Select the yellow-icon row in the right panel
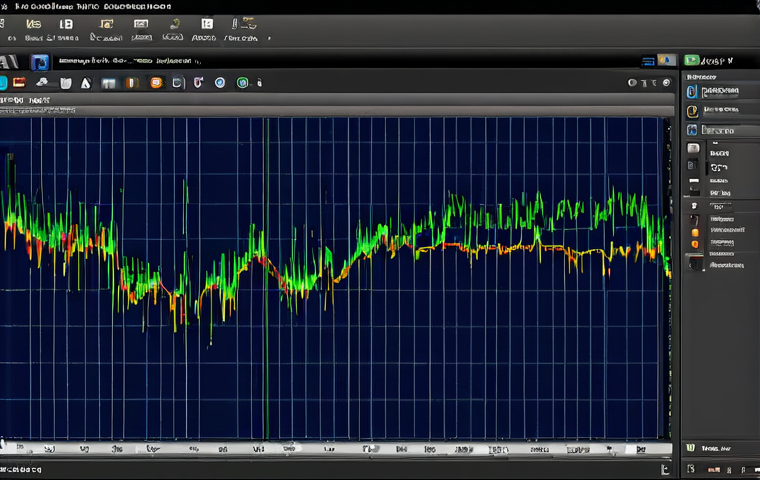 coord(721,111)
